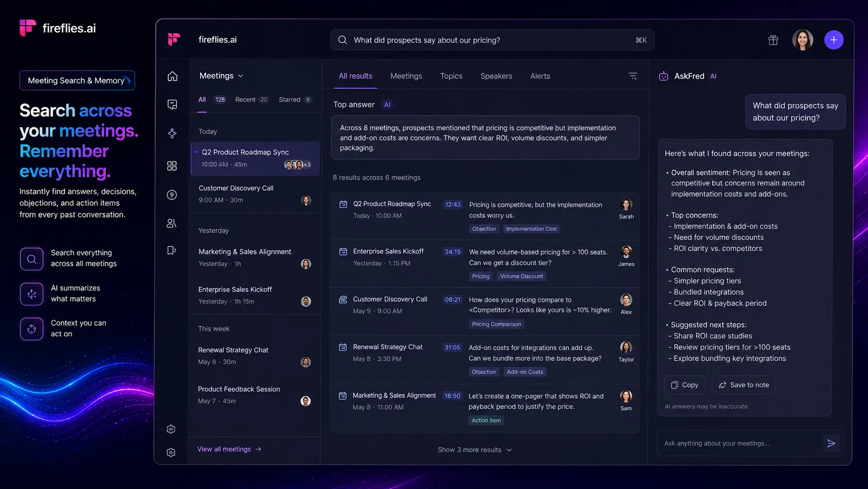Jump to timestamp 31:05
Screen dimensions: 868x489
pos(452,348)
